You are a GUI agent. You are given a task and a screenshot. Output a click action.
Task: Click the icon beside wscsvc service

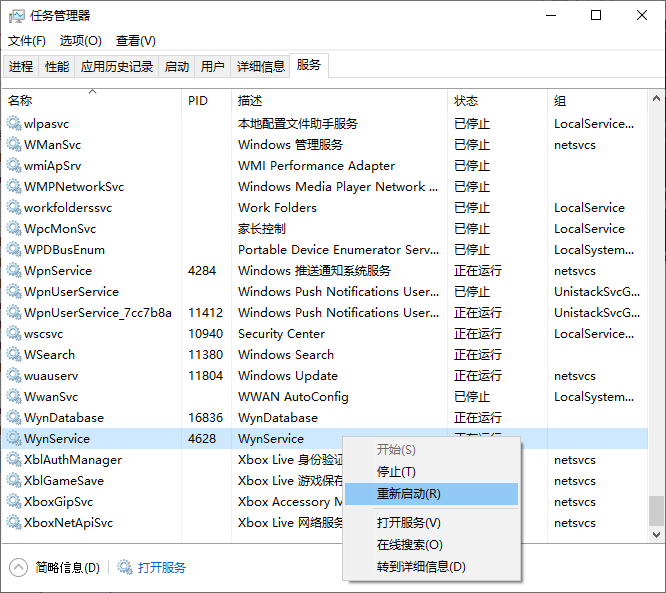coord(14,334)
